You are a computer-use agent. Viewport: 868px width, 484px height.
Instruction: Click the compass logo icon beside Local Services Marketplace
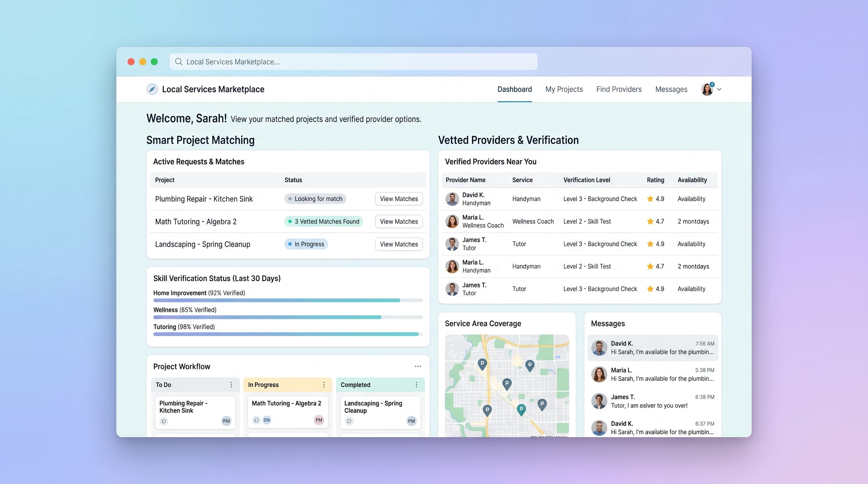pyautogui.click(x=152, y=89)
